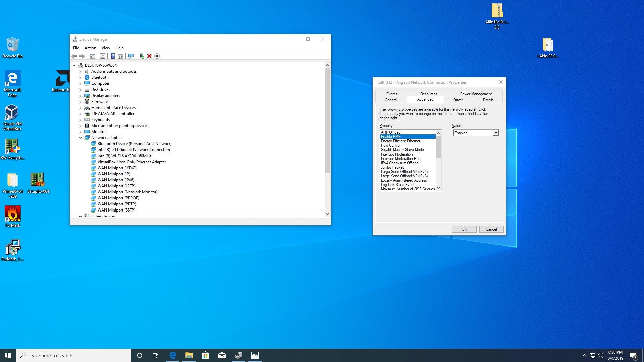
Task: Click the Cancel button
Action: pyautogui.click(x=491, y=229)
